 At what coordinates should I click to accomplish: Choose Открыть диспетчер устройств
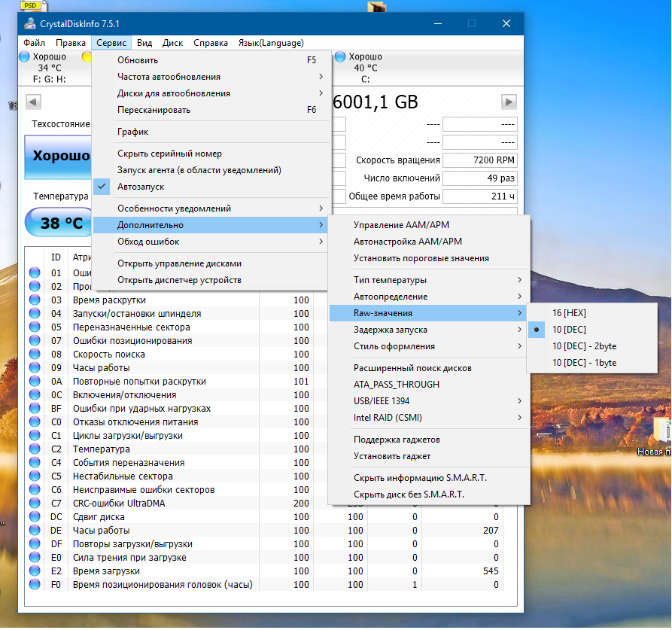point(210,280)
